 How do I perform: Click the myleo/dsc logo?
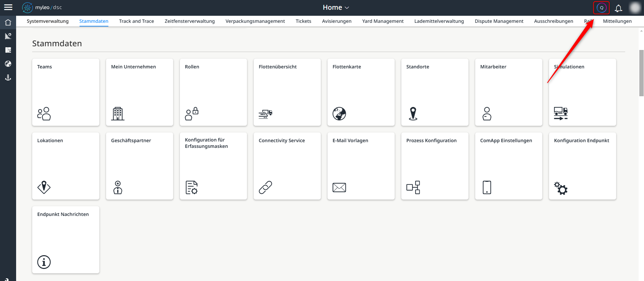click(42, 7)
